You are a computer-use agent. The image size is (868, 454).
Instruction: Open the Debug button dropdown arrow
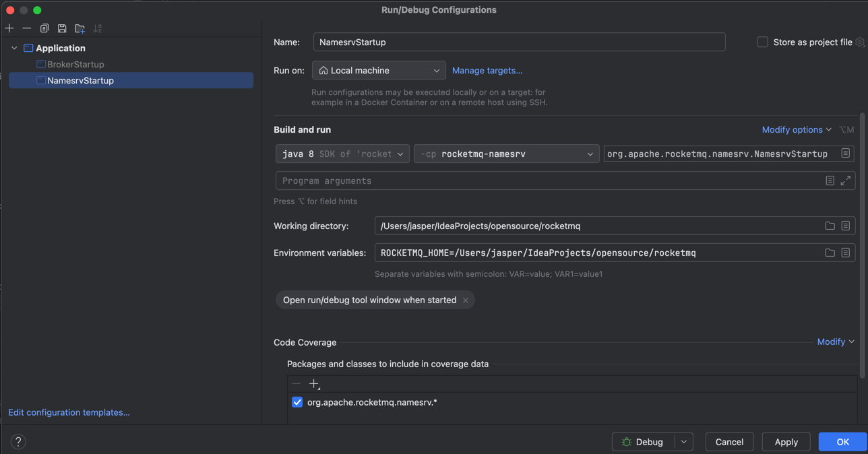684,442
